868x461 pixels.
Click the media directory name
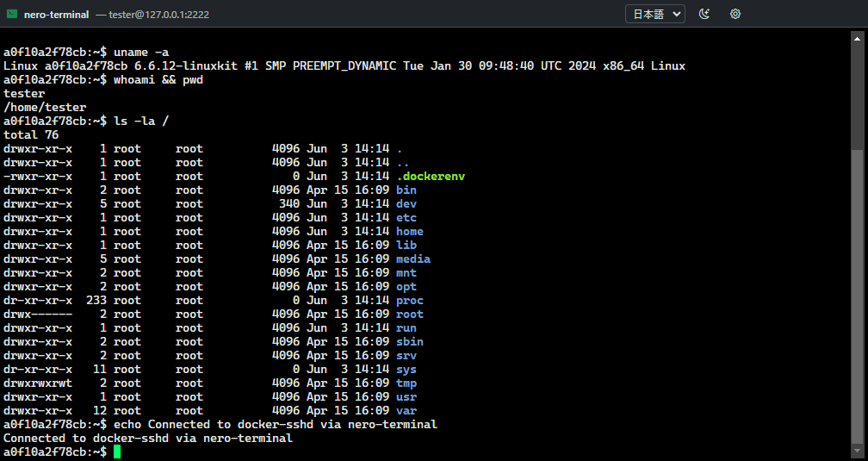point(413,259)
